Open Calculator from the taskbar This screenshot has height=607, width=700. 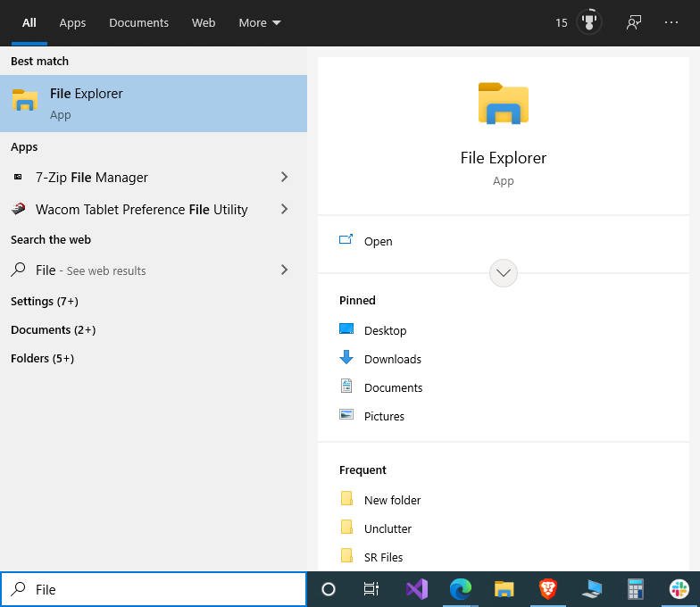coord(636,589)
